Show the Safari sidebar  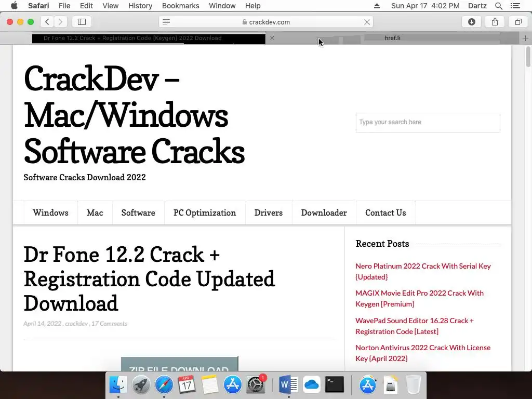(82, 22)
